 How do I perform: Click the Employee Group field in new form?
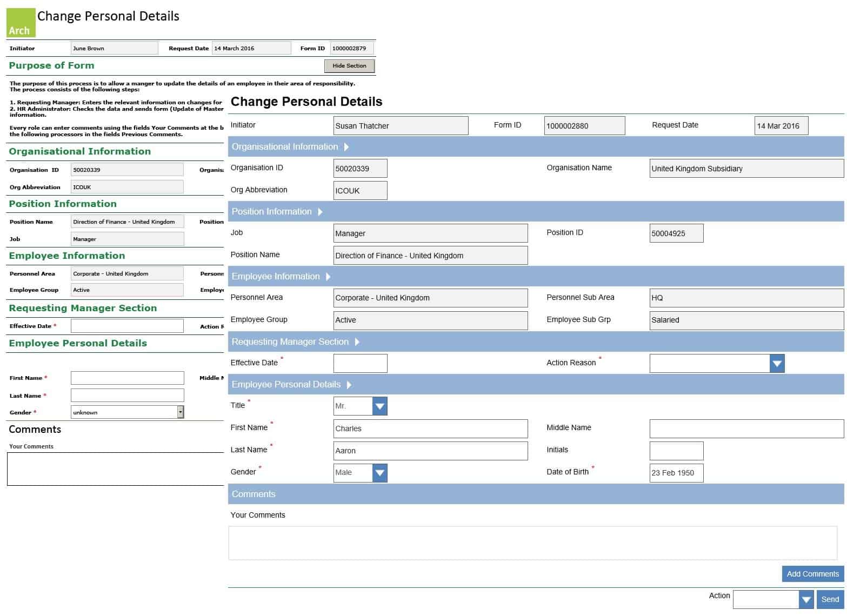pos(431,320)
